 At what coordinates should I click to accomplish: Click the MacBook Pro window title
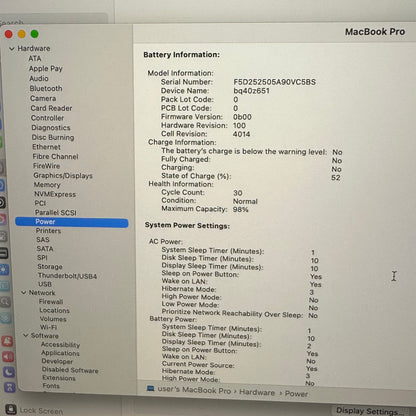375,32
